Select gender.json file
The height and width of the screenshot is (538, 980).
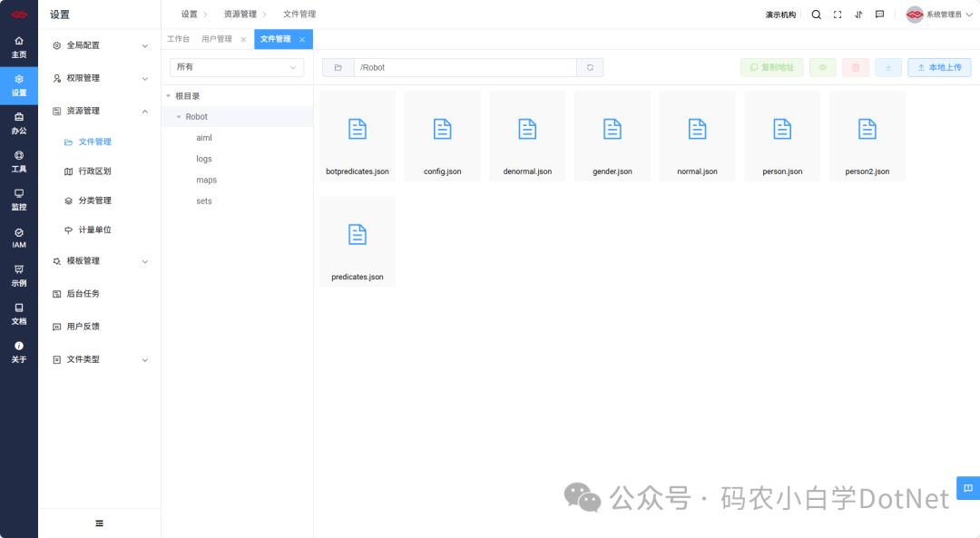[x=612, y=136]
